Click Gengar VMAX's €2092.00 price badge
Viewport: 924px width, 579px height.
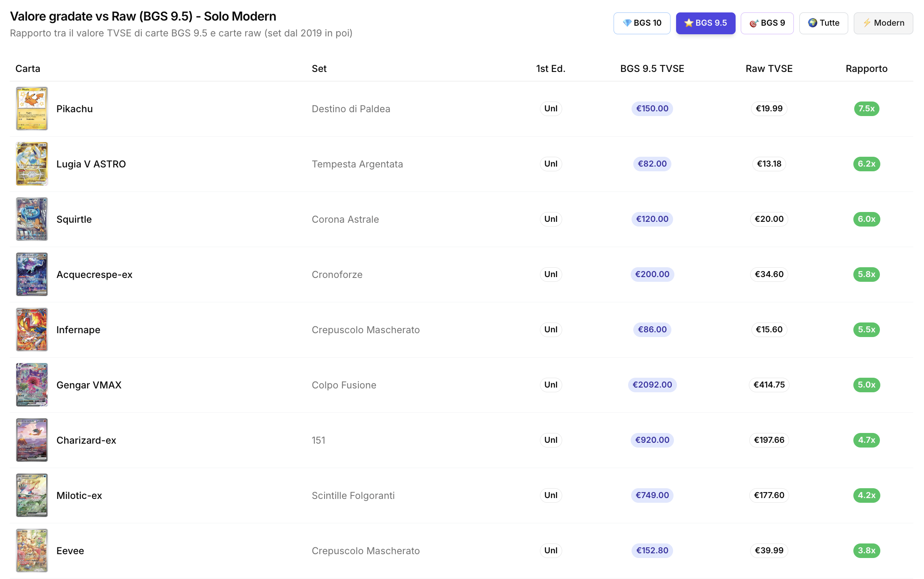pos(652,385)
